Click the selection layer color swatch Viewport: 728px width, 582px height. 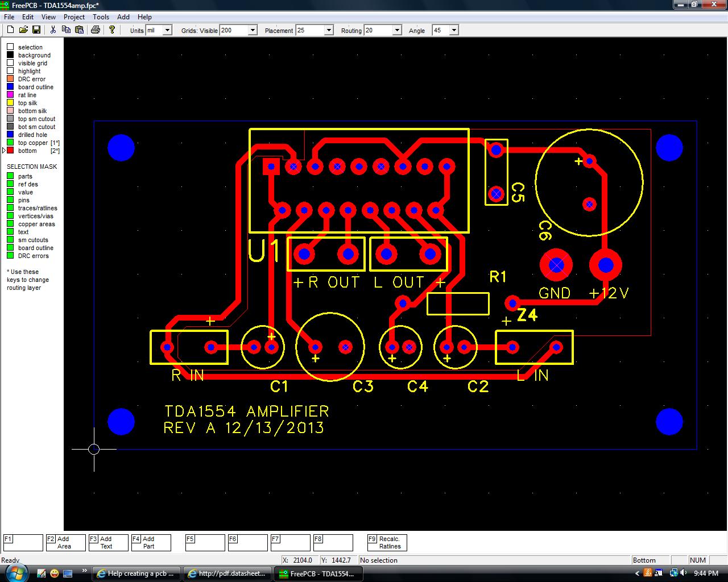[x=10, y=47]
